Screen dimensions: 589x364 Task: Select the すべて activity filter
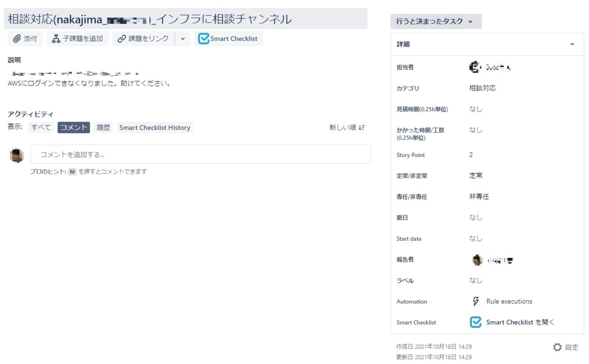pos(41,127)
